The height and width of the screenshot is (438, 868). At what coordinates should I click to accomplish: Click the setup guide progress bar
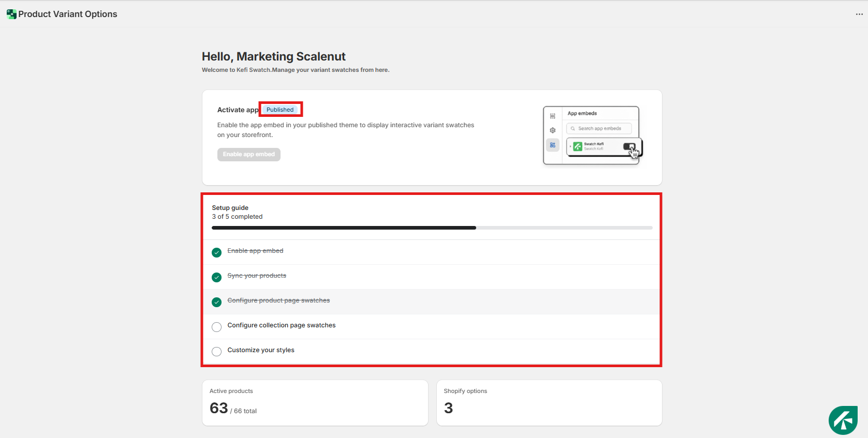tap(432, 228)
